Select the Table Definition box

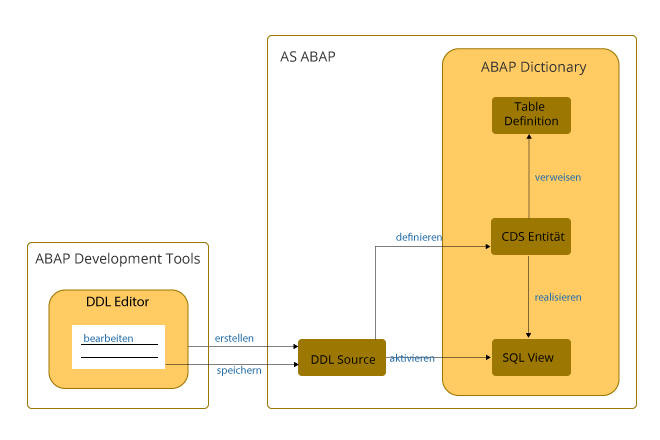pyautogui.click(x=531, y=115)
